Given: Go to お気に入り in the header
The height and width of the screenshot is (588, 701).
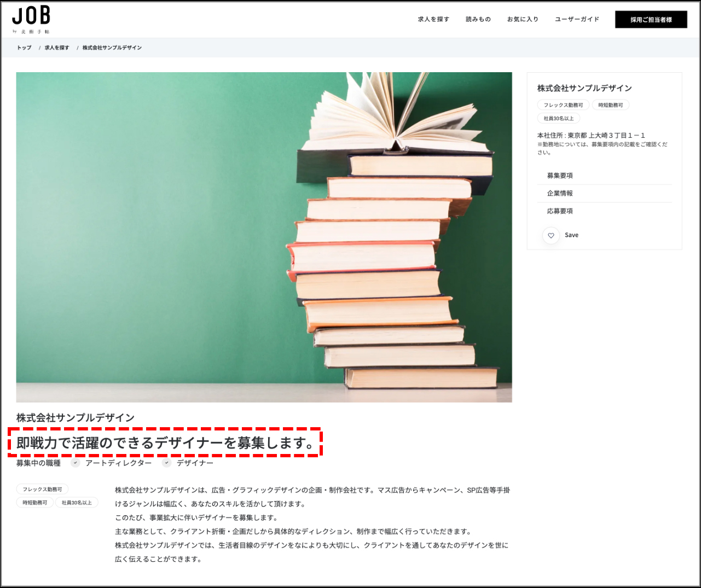Looking at the screenshot, I should pyautogui.click(x=523, y=19).
